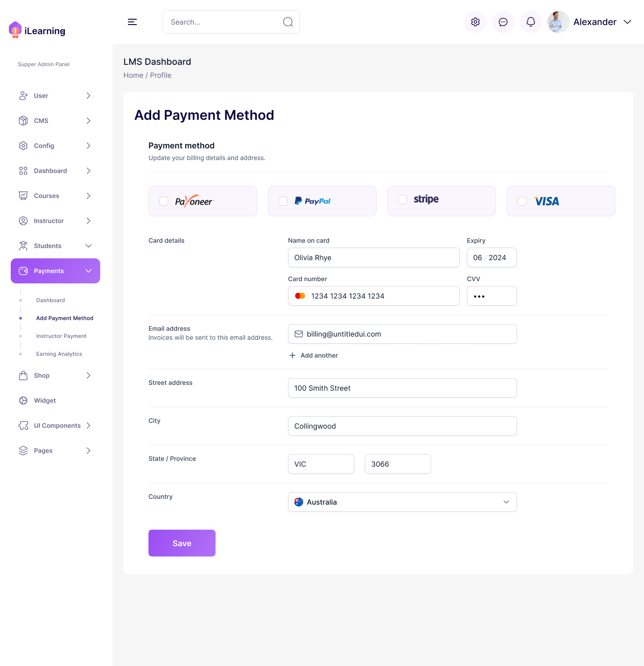
Task: Click the Stripe payment checkbox
Action: 402,199
